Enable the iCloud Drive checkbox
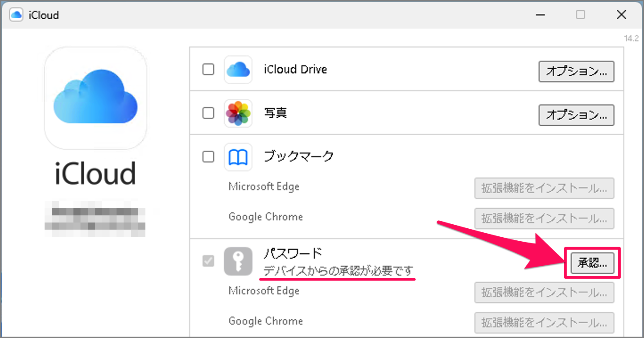This screenshot has width=644, height=338. coord(208,70)
